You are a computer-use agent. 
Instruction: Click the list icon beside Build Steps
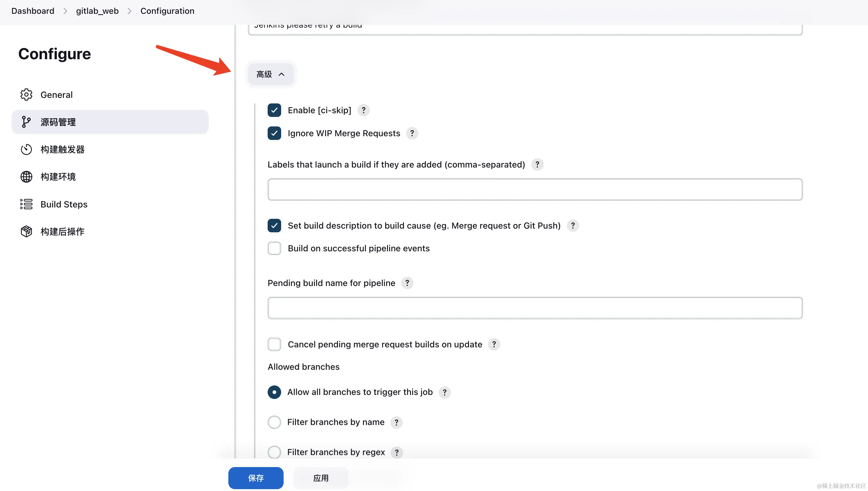pyautogui.click(x=26, y=204)
